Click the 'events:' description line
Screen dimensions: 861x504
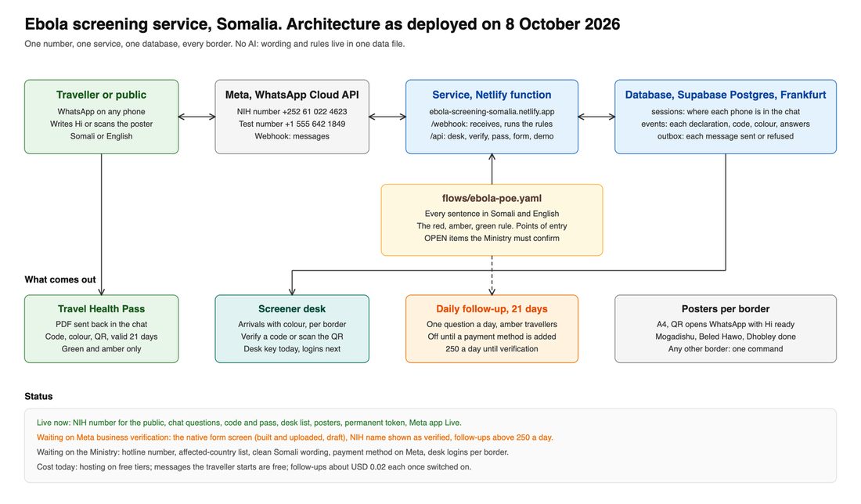coord(726,124)
